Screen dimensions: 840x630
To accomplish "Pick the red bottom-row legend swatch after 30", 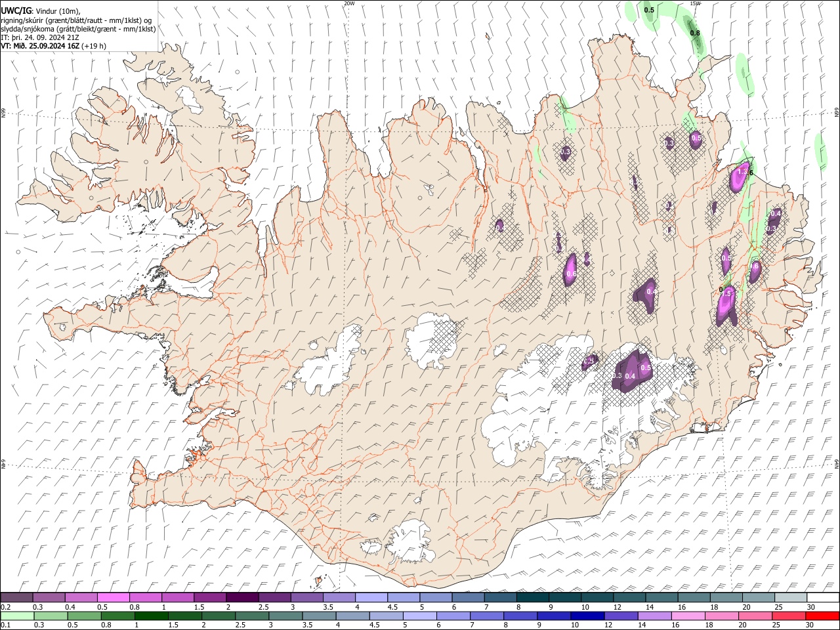I will click(x=821, y=616).
